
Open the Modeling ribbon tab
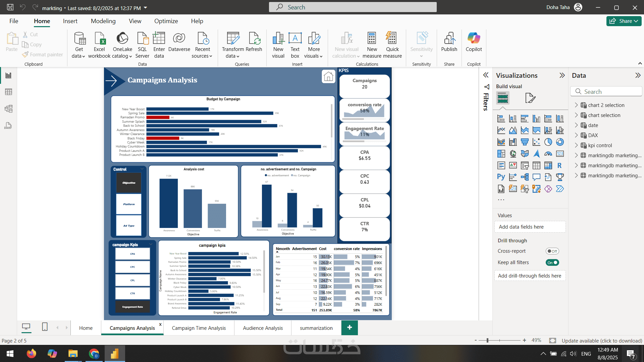(103, 21)
